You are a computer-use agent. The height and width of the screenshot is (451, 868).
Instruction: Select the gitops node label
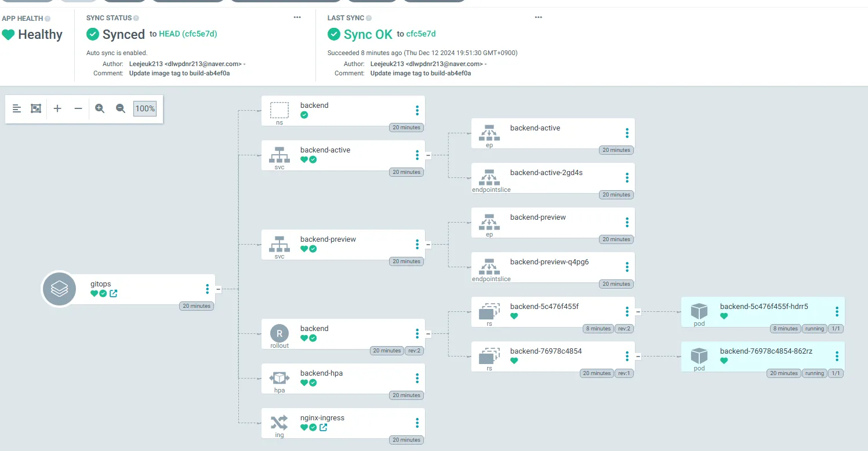100,284
